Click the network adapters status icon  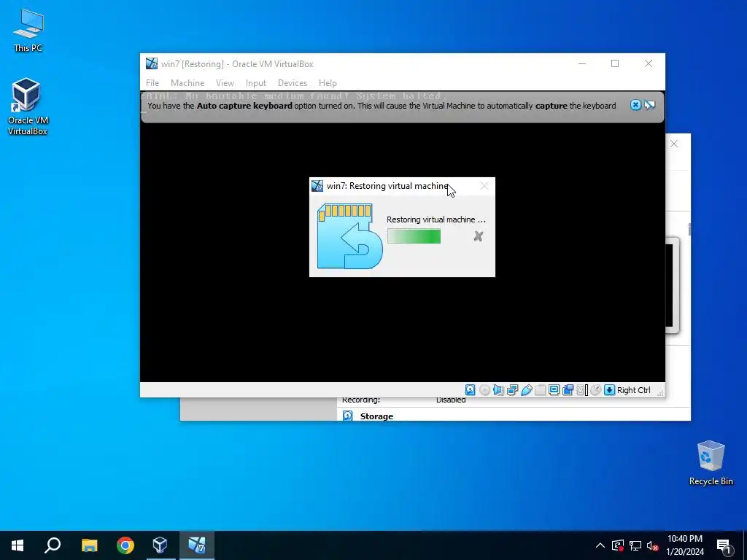point(512,390)
